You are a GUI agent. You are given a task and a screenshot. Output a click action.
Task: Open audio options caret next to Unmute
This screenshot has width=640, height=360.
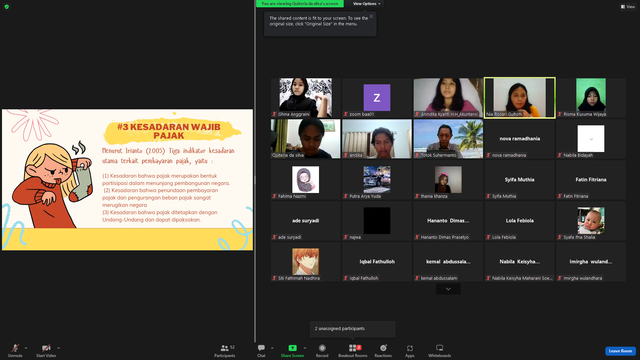pyautogui.click(x=26, y=348)
